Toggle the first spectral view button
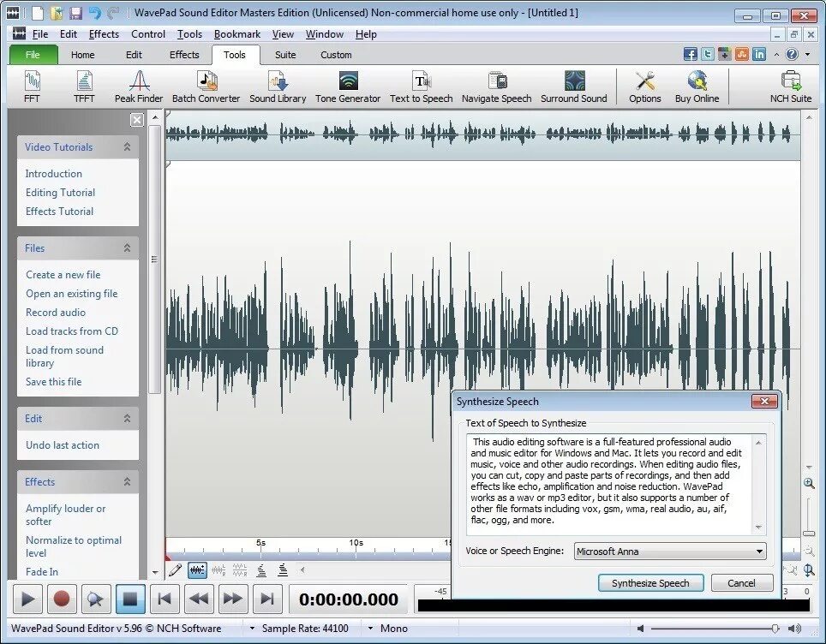This screenshot has width=826, height=644. click(x=260, y=569)
